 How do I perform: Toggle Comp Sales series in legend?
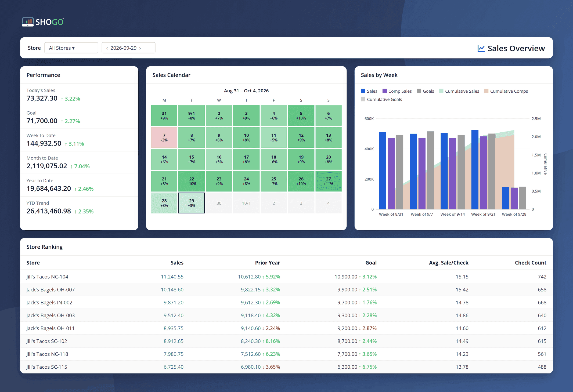(397, 91)
